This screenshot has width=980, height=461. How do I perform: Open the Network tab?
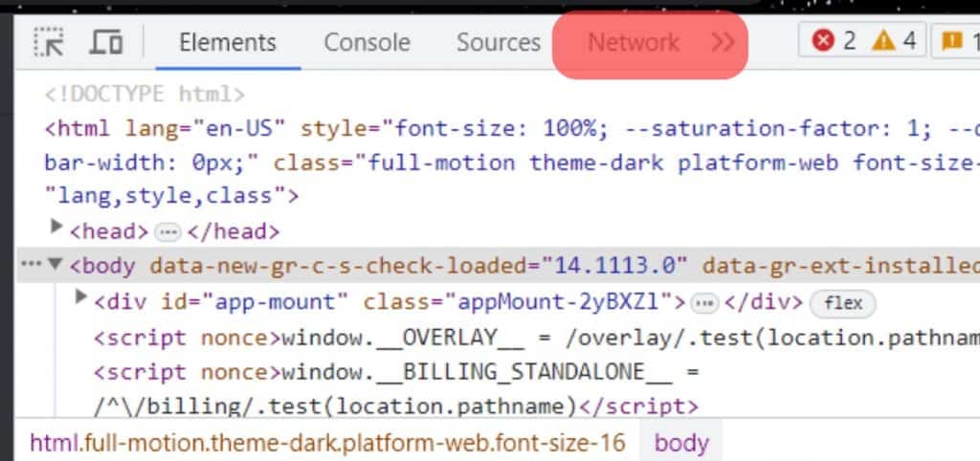point(634,43)
